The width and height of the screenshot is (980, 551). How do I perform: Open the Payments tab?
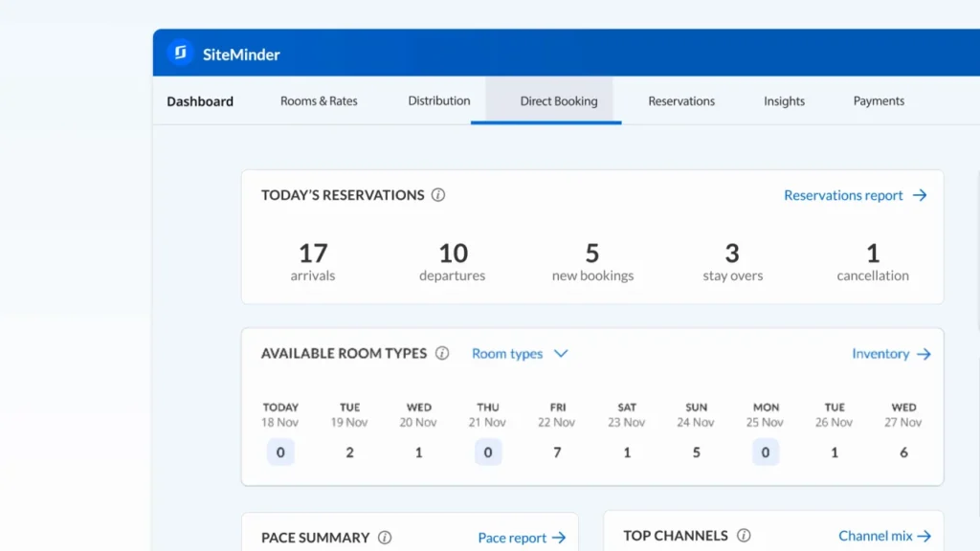[x=879, y=101]
